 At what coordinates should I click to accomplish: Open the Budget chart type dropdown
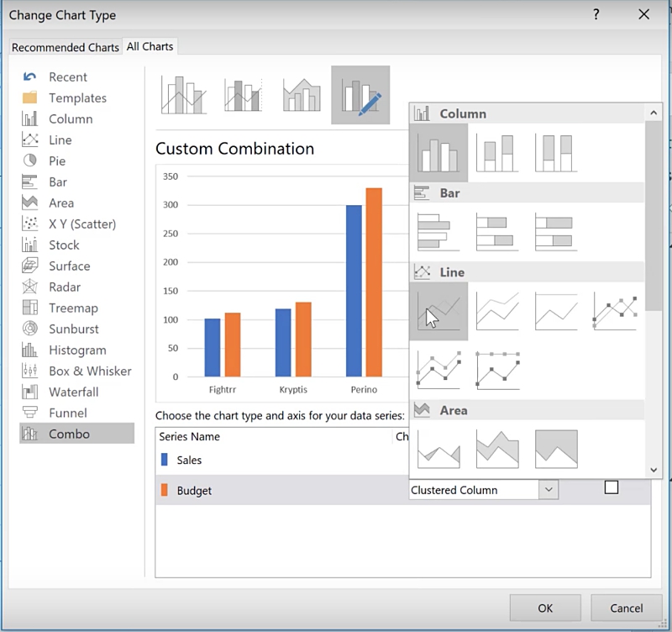coord(549,490)
